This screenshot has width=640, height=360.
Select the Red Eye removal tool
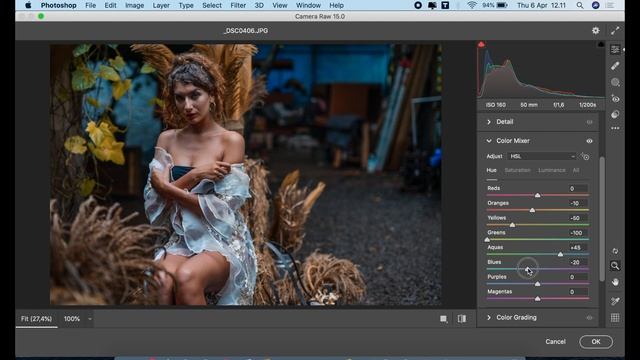(x=615, y=98)
